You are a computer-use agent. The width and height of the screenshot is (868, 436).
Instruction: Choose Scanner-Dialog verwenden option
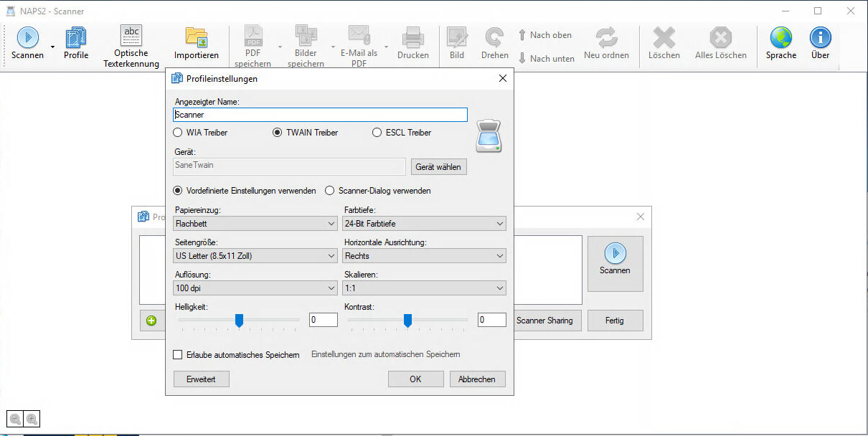(x=330, y=191)
